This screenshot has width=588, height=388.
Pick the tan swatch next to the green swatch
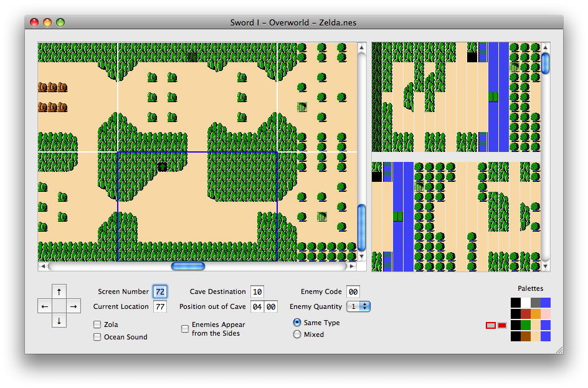pos(536,325)
